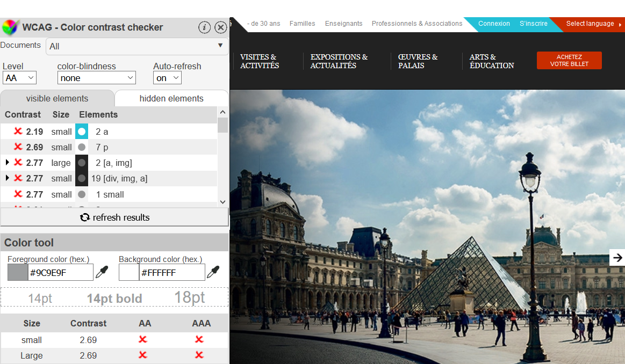Expand the 2 [a, img] row
The width and height of the screenshot is (625, 364).
click(7, 163)
